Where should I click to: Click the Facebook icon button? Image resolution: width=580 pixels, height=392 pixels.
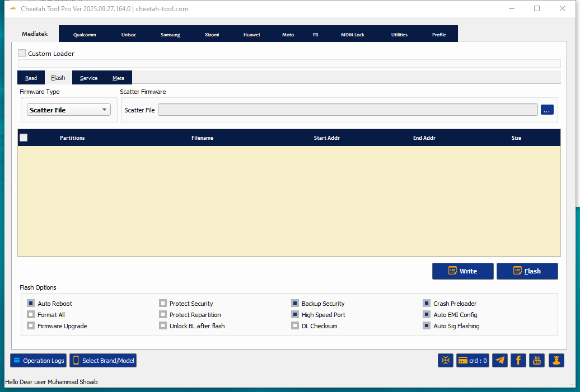[518, 361]
